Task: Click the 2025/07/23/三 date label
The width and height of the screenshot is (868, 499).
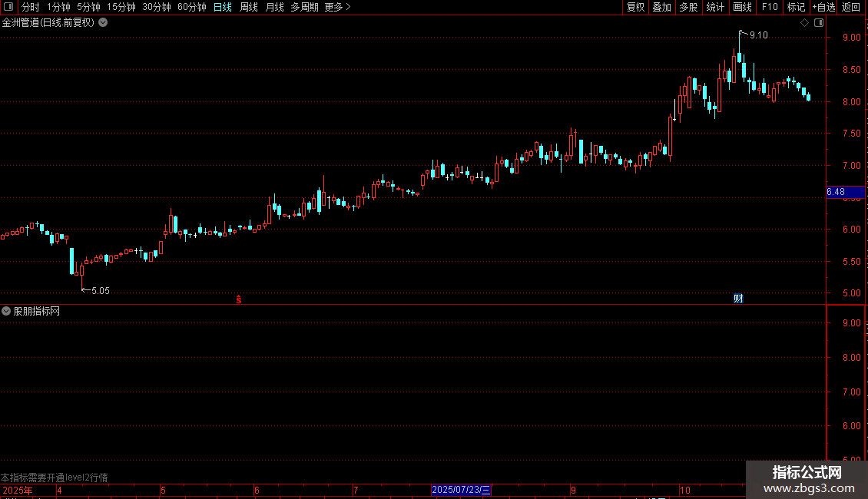Action: pyautogui.click(x=461, y=490)
